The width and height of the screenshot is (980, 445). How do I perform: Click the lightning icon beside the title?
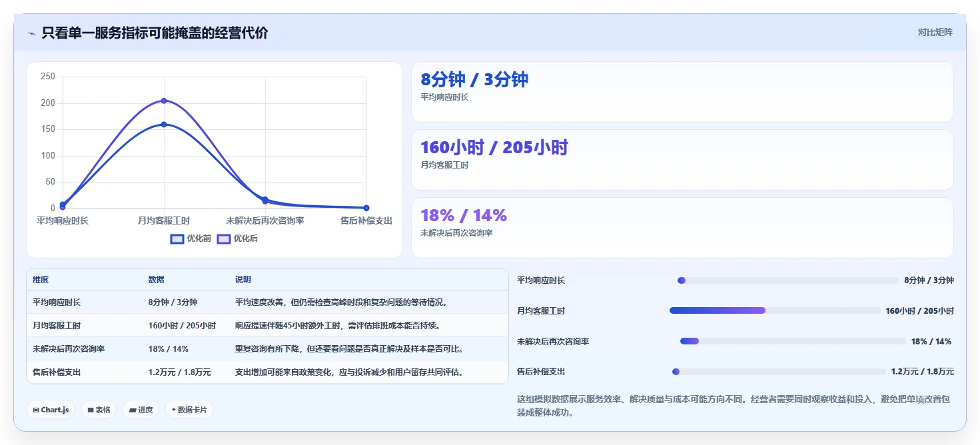[x=31, y=33]
